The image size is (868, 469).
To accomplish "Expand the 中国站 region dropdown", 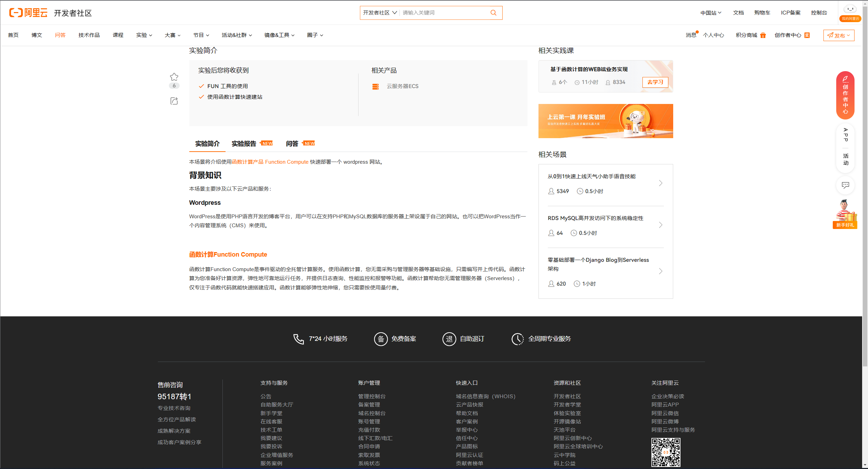I will (x=710, y=13).
